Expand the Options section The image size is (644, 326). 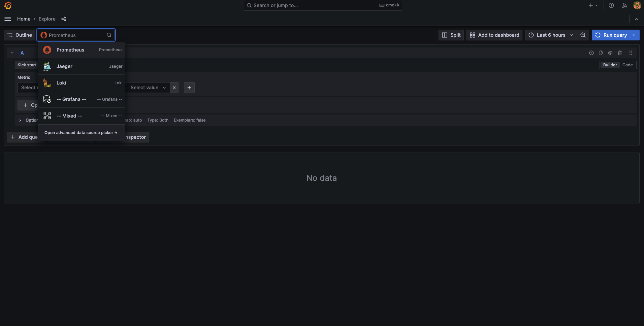[20, 120]
